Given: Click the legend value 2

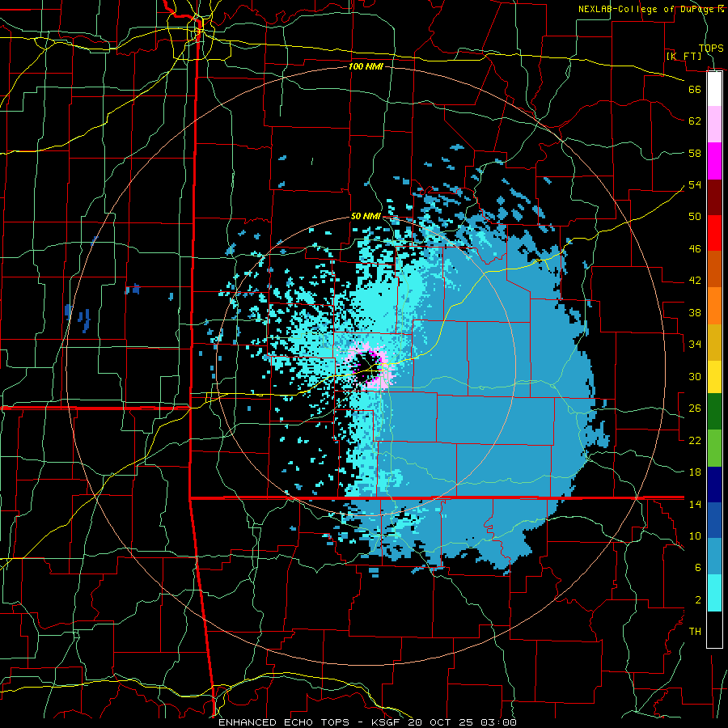Looking at the screenshot, I should [698, 600].
